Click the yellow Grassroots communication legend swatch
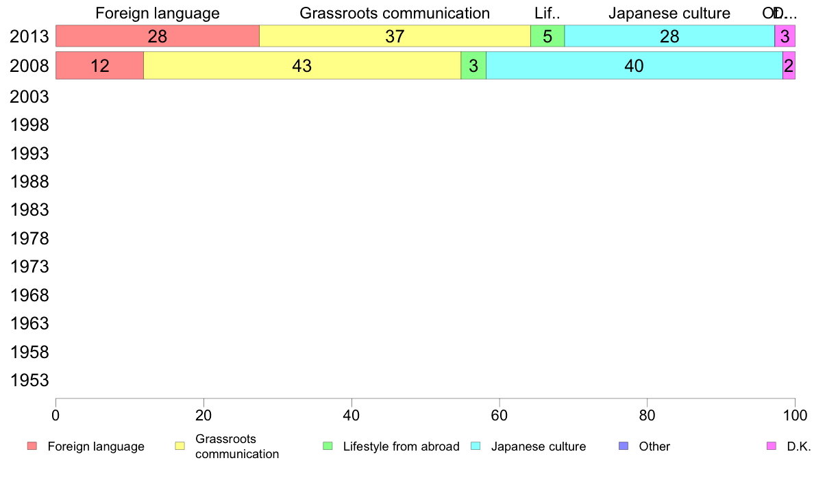 [x=180, y=446]
